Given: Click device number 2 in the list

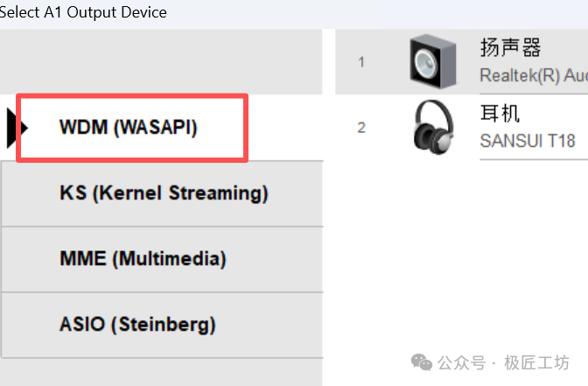Looking at the screenshot, I should click(361, 128).
